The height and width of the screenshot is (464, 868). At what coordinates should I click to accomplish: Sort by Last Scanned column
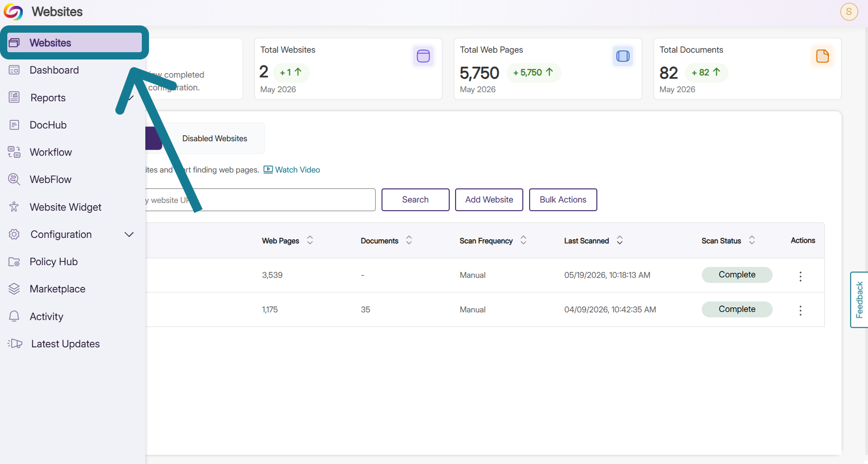tap(620, 240)
